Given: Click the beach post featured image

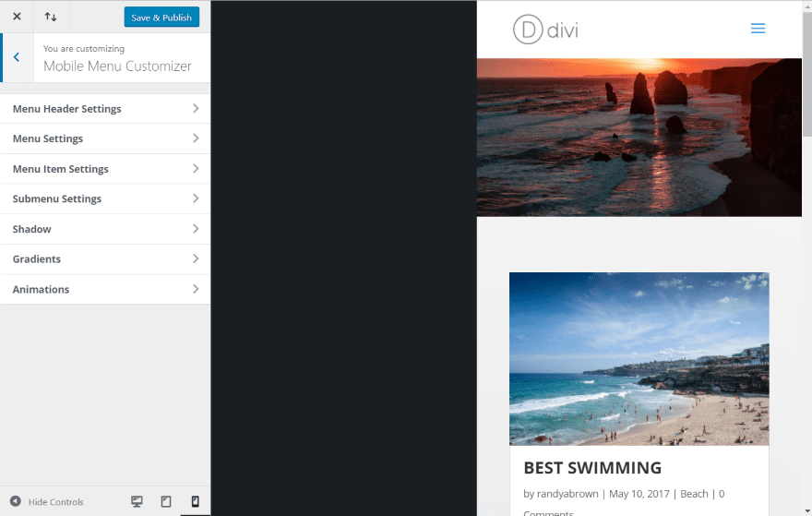Looking at the screenshot, I should click(639, 359).
